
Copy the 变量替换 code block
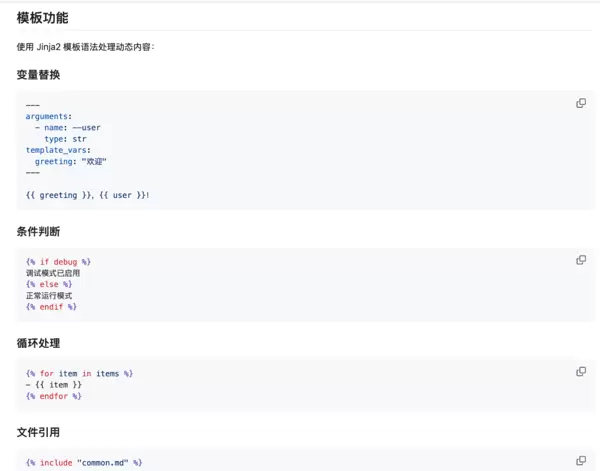581,103
